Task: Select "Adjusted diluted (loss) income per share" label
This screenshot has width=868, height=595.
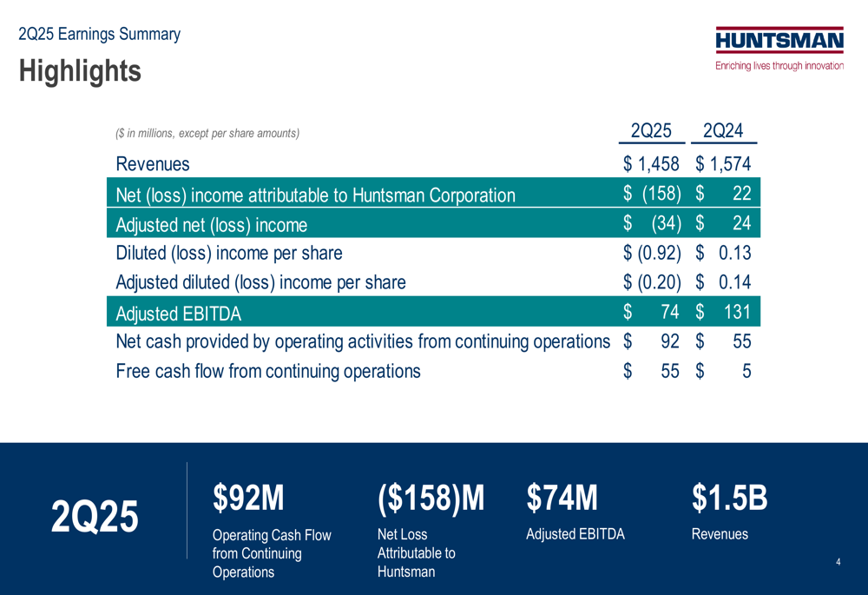Action: click(260, 282)
